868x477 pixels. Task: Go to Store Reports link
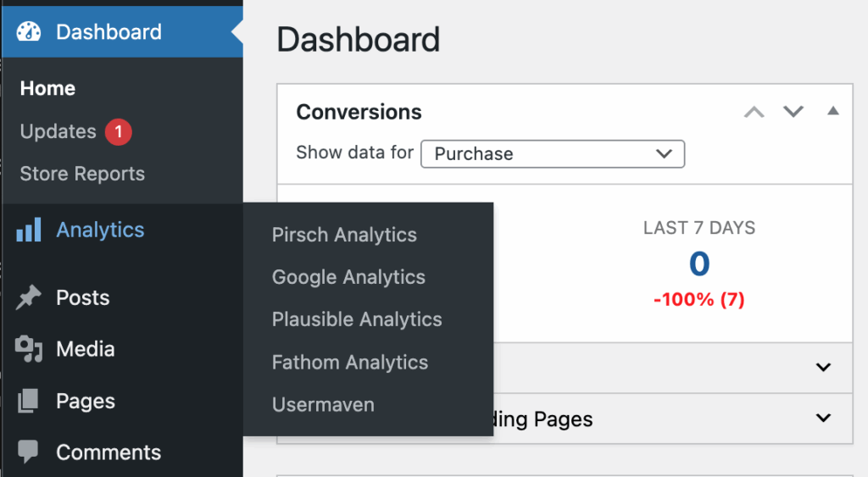tap(82, 174)
